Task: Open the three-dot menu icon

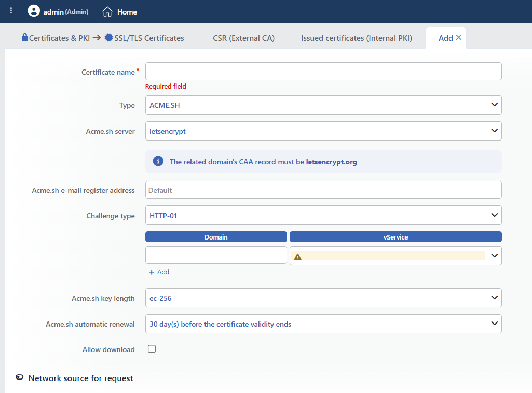Action: [x=11, y=11]
